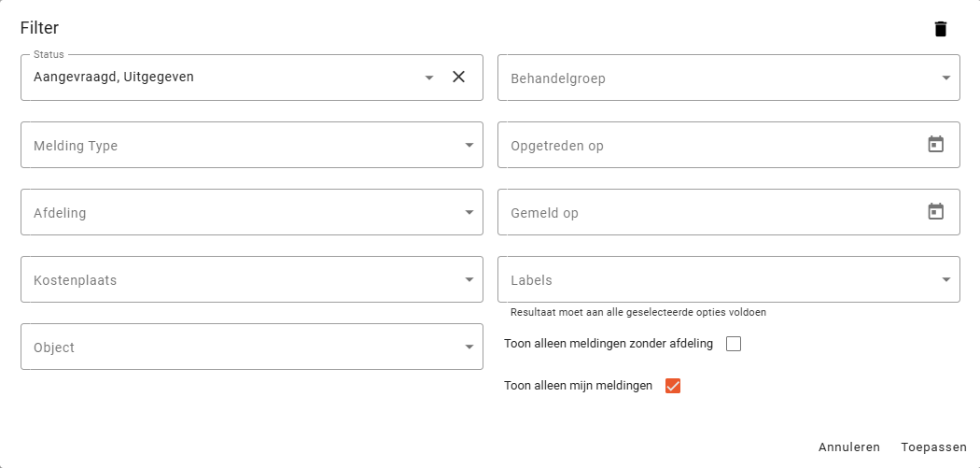Image resolution: width=980 pixels, height=468 pixels.
Task: Click into the Gemeld op date field
Action: [x=709, y=213]
